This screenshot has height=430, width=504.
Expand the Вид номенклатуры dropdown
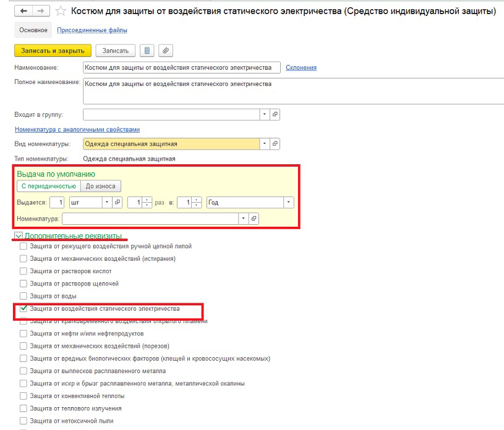pyautogui.click(x=264, y=144)
